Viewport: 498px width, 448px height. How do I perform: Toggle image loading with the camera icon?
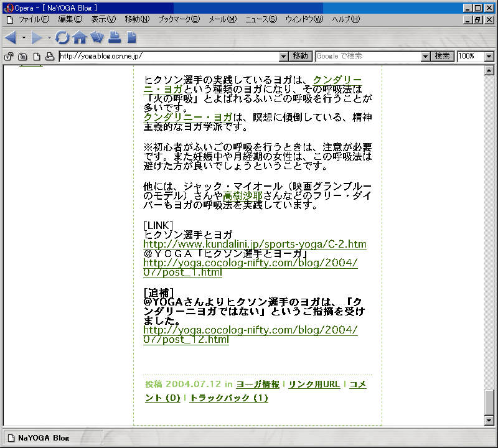[x=22, y=57]
